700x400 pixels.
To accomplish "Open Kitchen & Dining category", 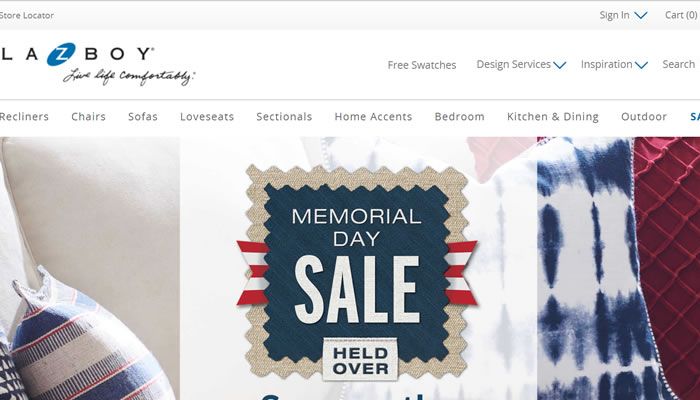I will tap(553, 117).
